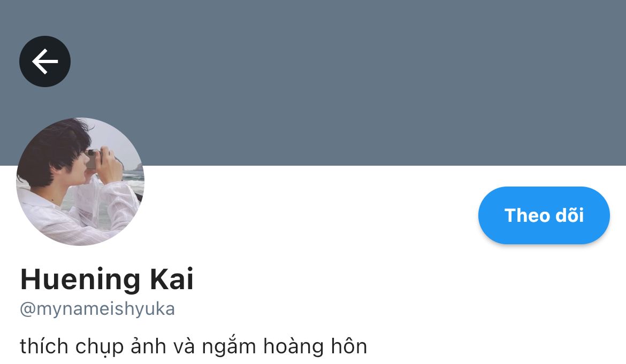Tap the Theo dõi label text
Screen dimensions: 626x364
point(544,215)
